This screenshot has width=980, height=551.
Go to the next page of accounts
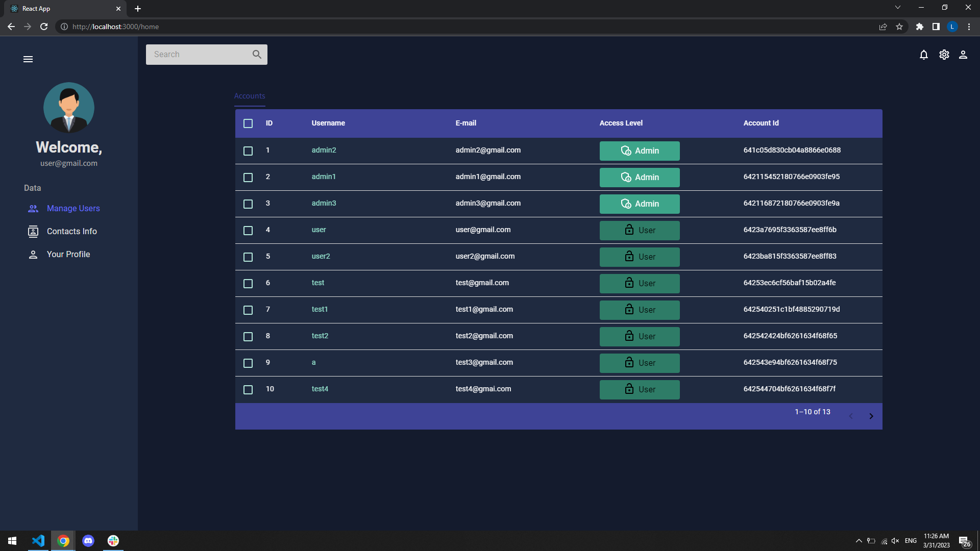coord(871,416)
